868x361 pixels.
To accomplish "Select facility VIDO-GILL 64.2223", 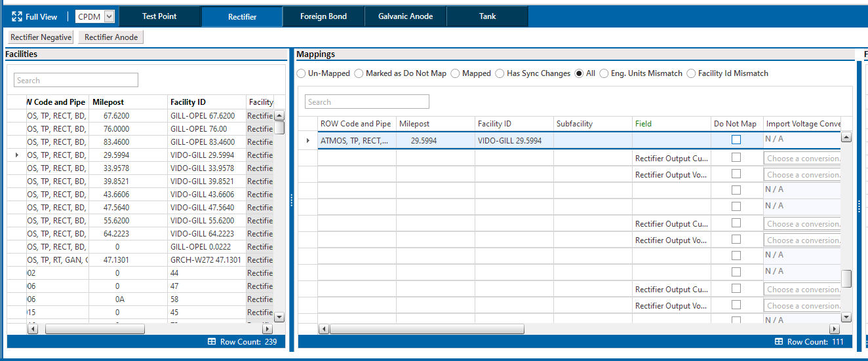I will [207, 234].
